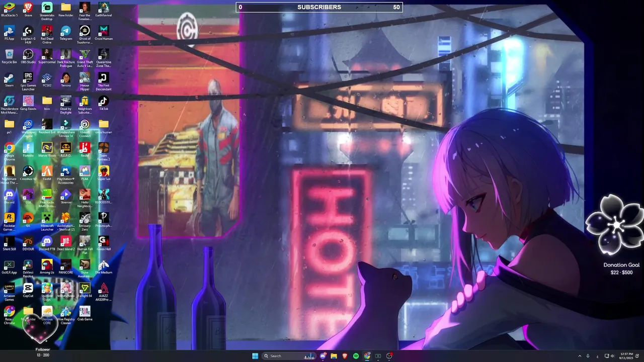Select Grand Theft Auto V icon

point(85,54)
